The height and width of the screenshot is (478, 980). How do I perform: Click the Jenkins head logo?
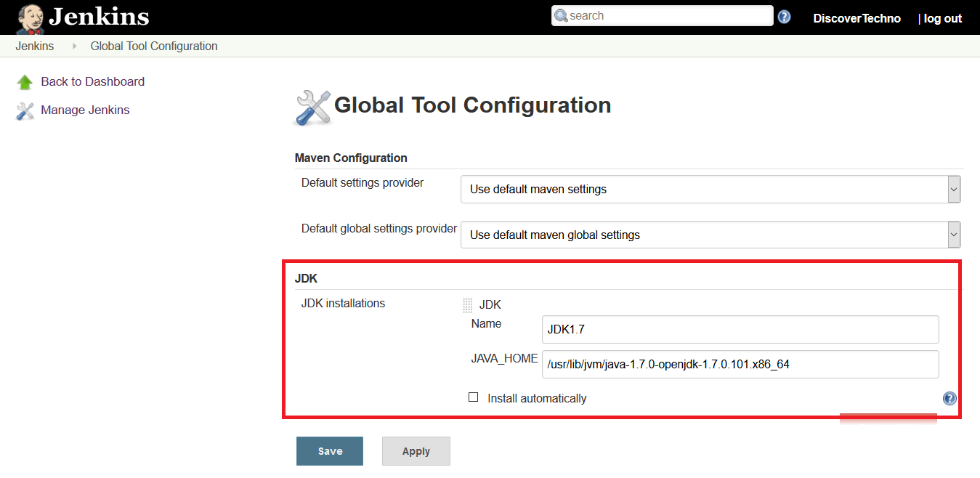click(x=28, y=17)
